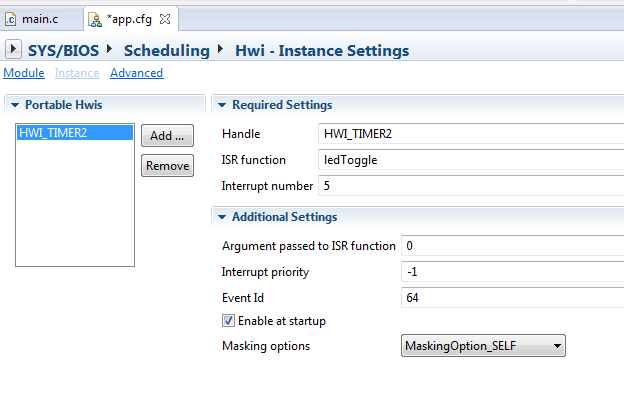Click the play arrow button before SYS/BIOS
Image resolution: width=624 pixels, height=394 pixels.
13,50
